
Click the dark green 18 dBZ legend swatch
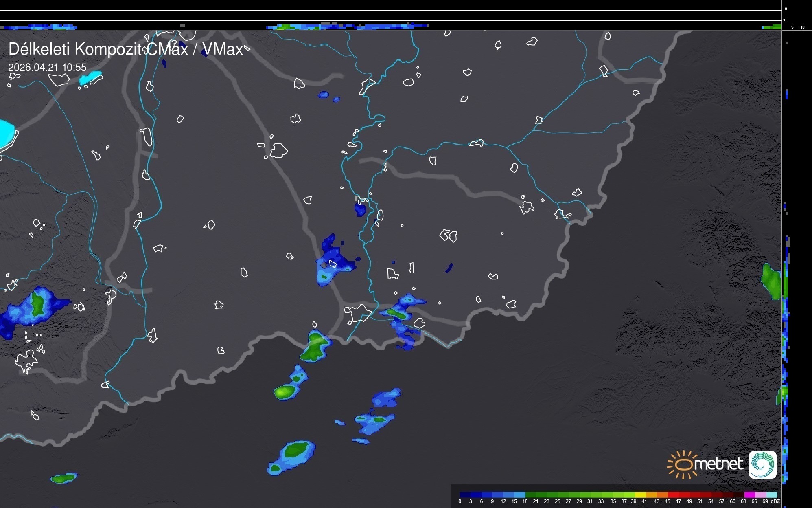(x=530, y=495)
